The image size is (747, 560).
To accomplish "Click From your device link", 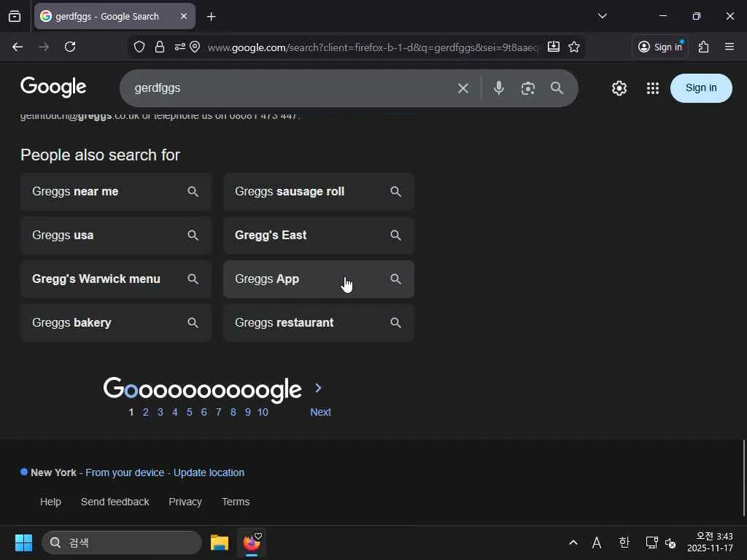I will (125, 472).
